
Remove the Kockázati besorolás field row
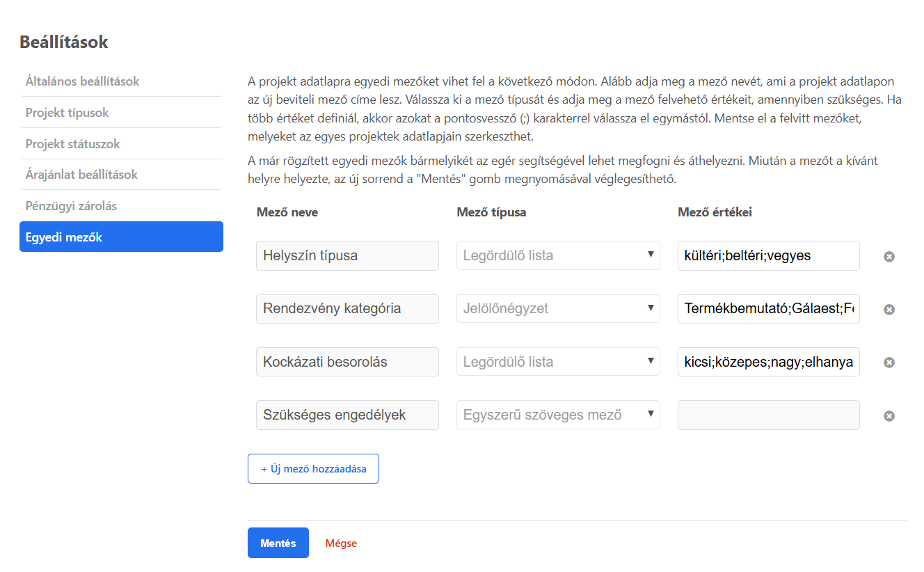click(x=889, y=363)
